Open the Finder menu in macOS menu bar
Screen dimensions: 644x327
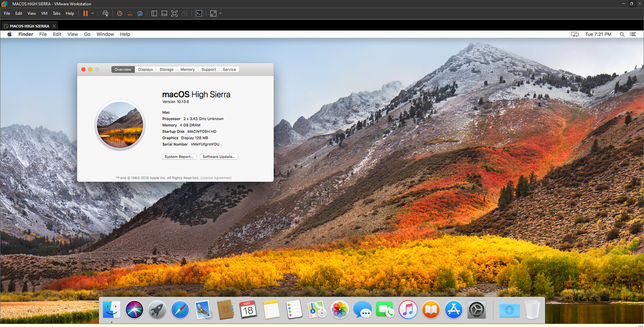tap(26, 34)
